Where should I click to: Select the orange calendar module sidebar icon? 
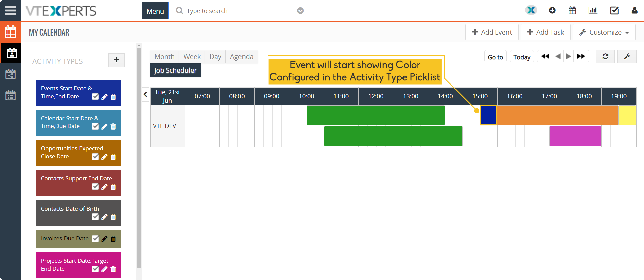10,32
